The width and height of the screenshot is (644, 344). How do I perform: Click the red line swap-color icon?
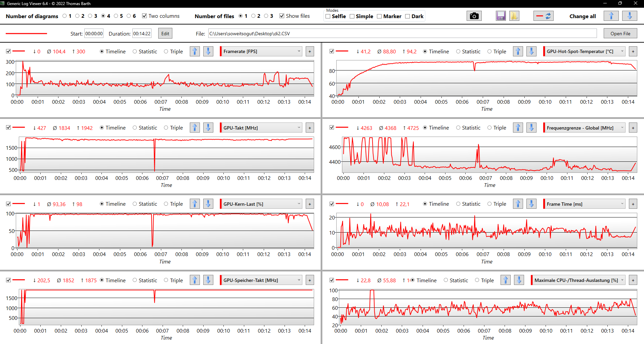pos(544,16)
